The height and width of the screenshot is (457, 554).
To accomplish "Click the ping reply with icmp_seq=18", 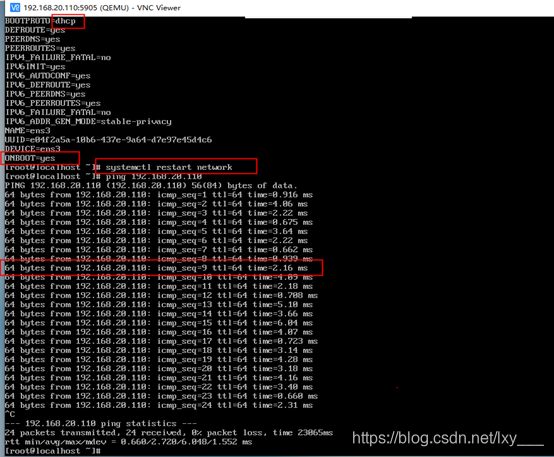I will point(159,351).
